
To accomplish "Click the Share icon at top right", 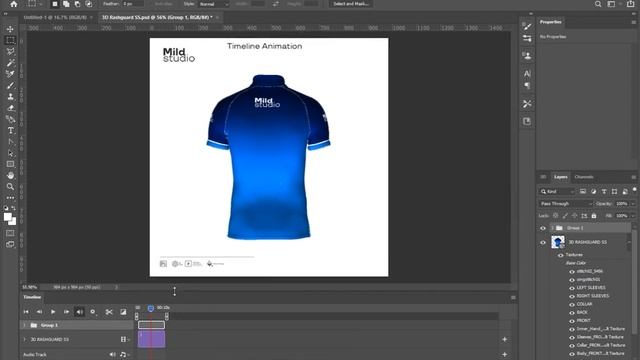I will coord(631,4).
